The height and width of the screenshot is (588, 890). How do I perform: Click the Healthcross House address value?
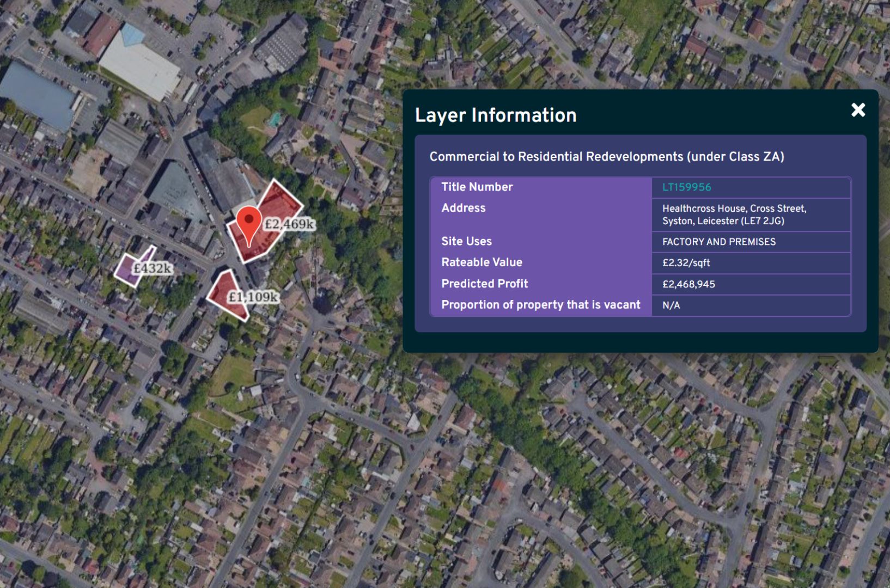click(734, 215)
